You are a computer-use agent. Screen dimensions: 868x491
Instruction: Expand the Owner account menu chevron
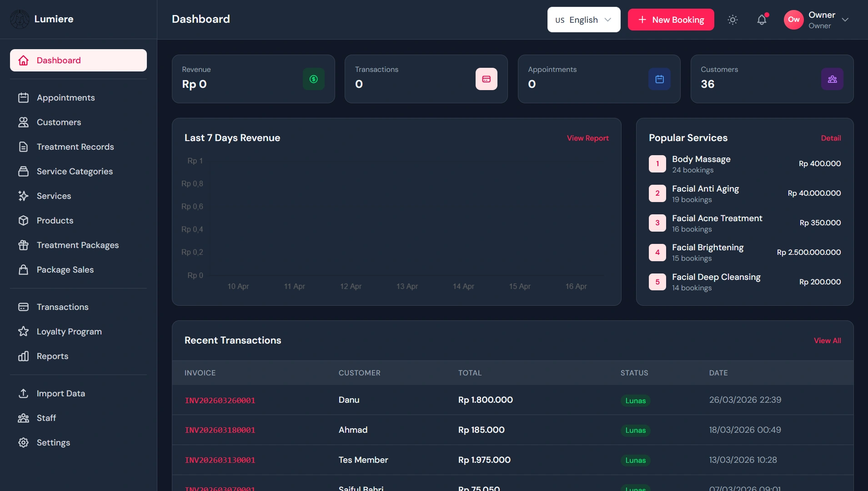click(845, 20)
